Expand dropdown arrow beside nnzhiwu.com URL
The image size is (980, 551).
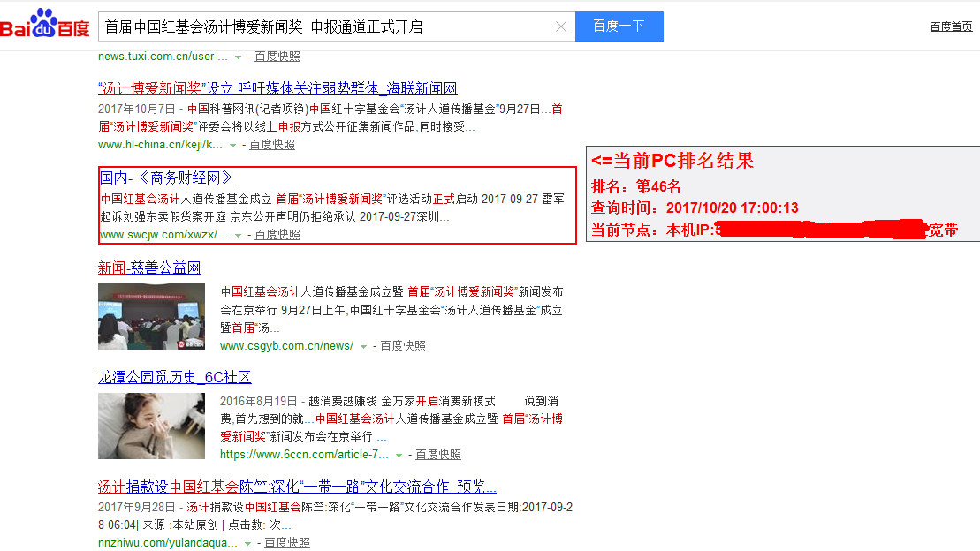pos(247,544)
